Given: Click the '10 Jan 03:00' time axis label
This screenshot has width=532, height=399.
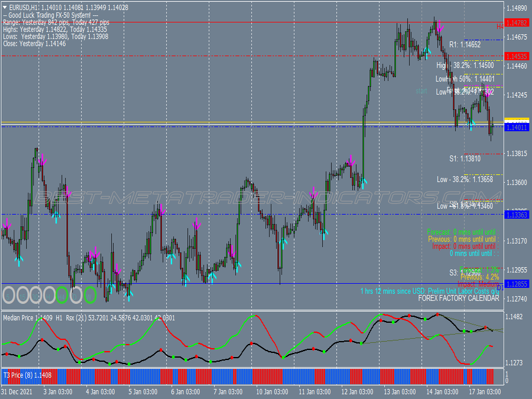Looking at the screenshot, I should click(272, 391).
